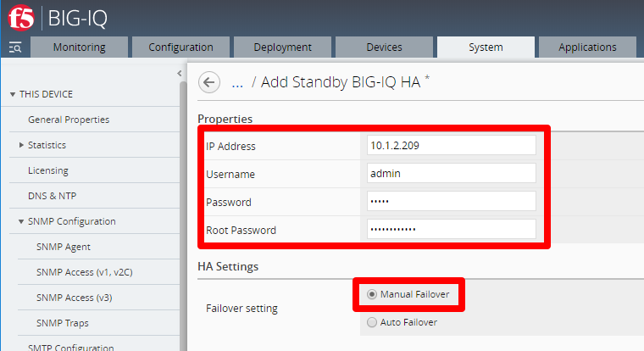Open the Licensing page
The width and height of the screenshot is (644, 351).
(x=48, y=170)
